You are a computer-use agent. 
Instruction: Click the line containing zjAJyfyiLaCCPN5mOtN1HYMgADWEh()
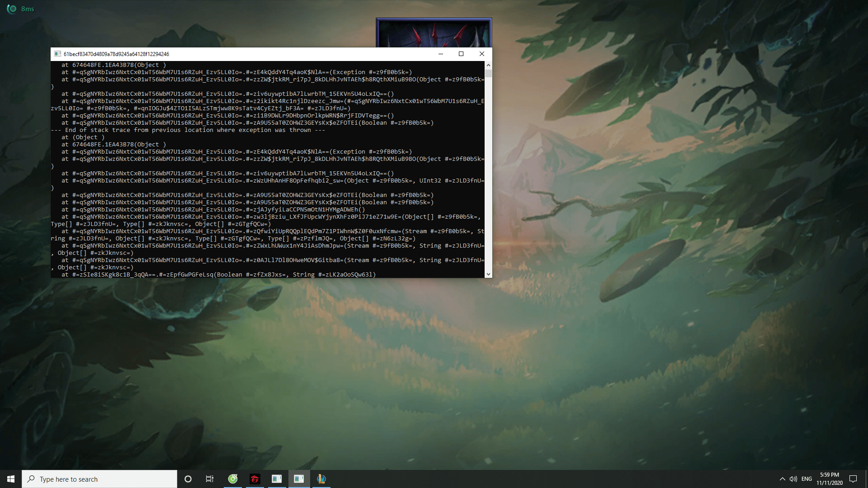[x=213, y=210]
